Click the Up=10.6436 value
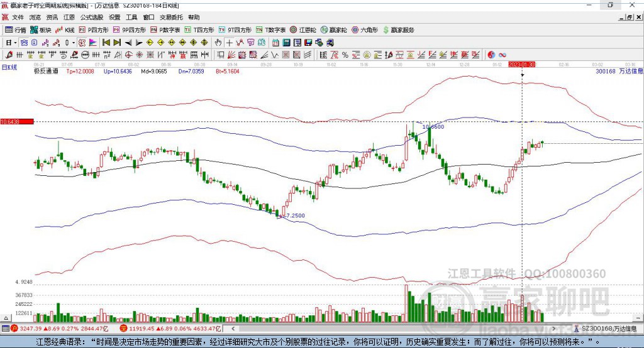Screen dimensions: 644x348 click(x=118, y=71)
